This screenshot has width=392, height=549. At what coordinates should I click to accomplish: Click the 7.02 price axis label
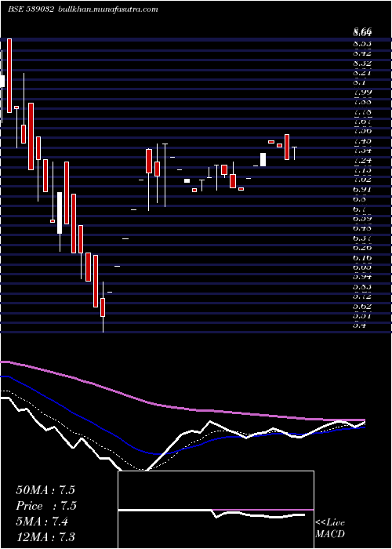[x=362, y=180]
